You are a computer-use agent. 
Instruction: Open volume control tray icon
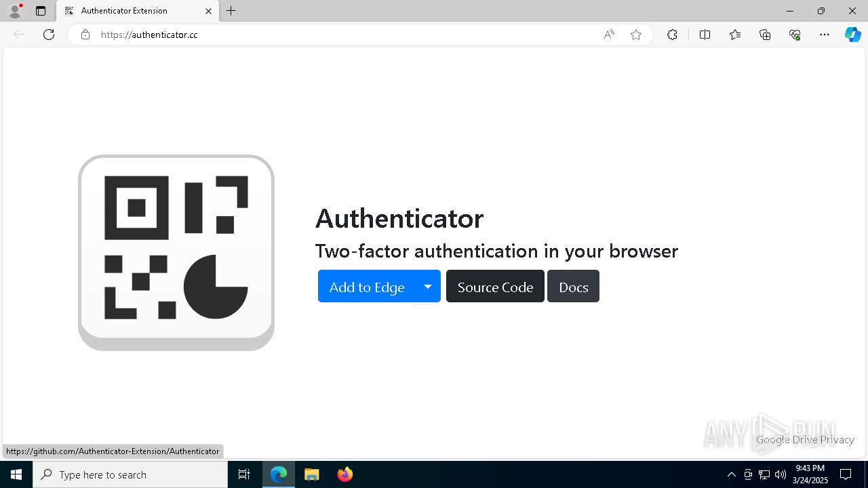pyautogui.click(x=781, y=474)
